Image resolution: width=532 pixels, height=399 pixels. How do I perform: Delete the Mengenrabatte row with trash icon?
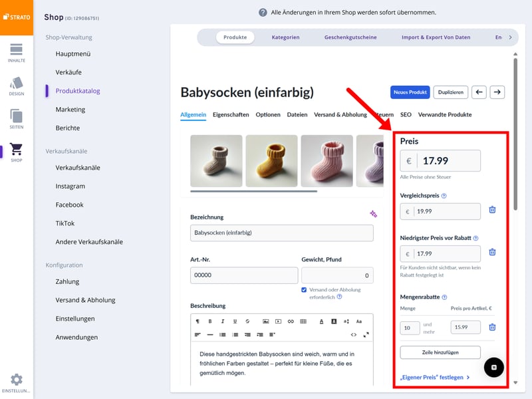492,327
